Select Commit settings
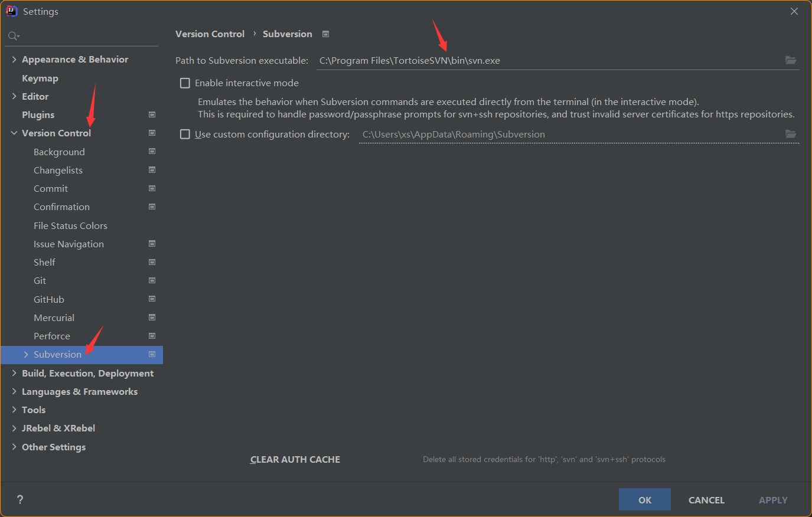The width and height of the screenshot is (812, 517). [x=51, y=188]
